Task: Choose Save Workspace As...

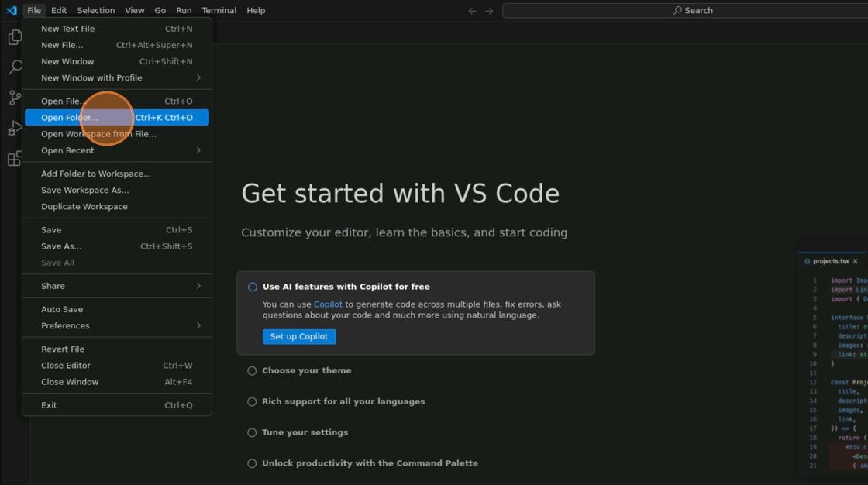Action: 117,191
